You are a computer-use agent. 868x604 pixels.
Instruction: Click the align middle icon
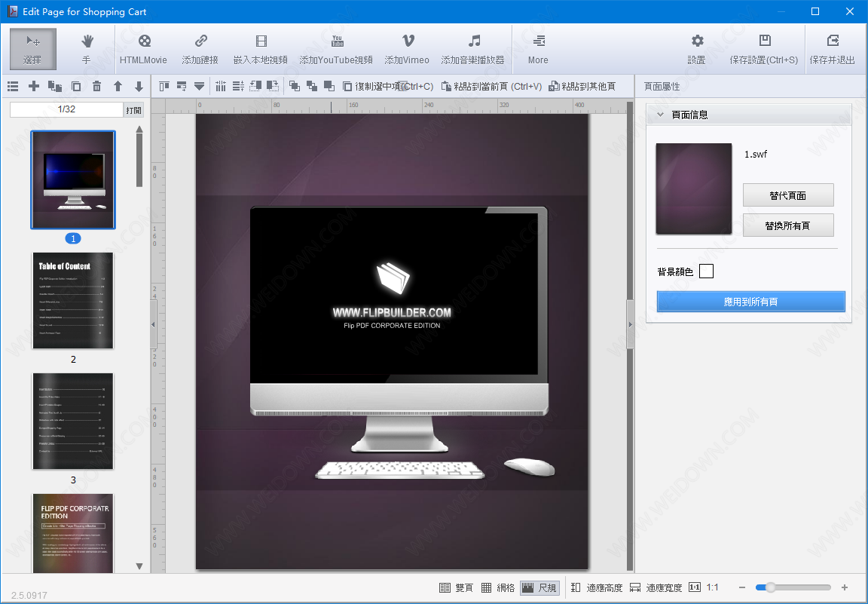182,87
